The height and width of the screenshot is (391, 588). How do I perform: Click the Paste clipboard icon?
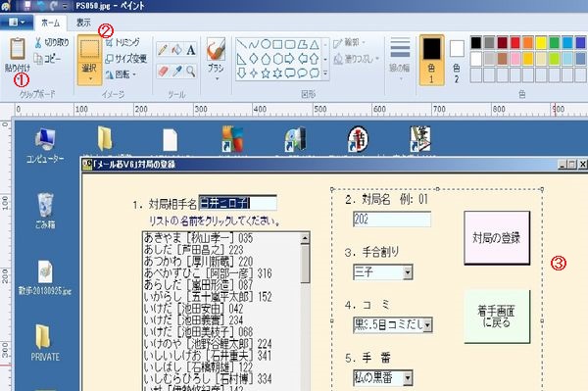[18, 49]
